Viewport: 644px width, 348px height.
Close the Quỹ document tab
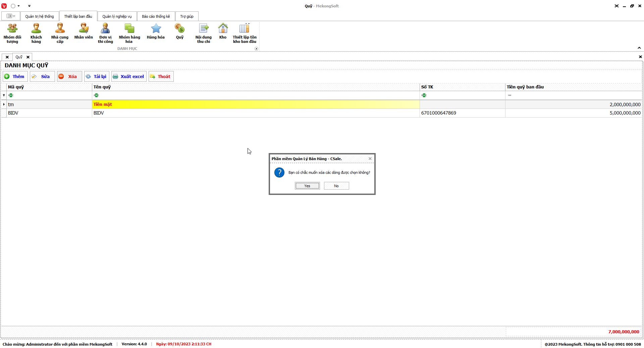tap(28, 57)
